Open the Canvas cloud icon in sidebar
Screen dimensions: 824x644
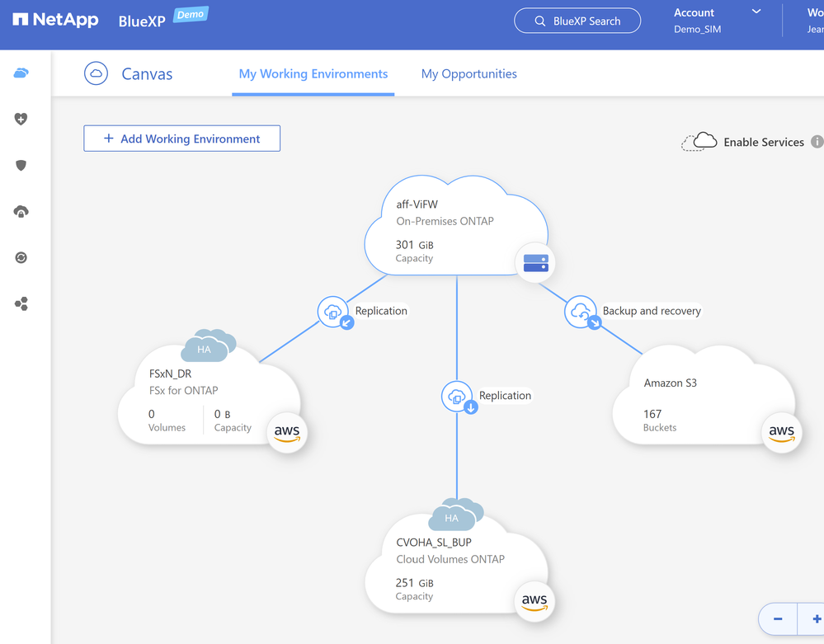click(21, 73)
